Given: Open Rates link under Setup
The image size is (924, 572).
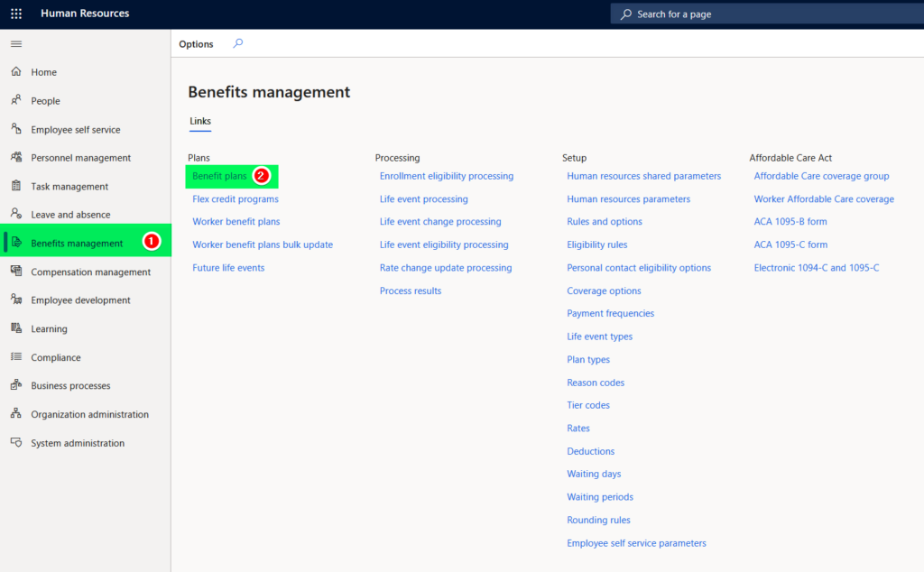Looking at the screenshot, I should [578, 428].
